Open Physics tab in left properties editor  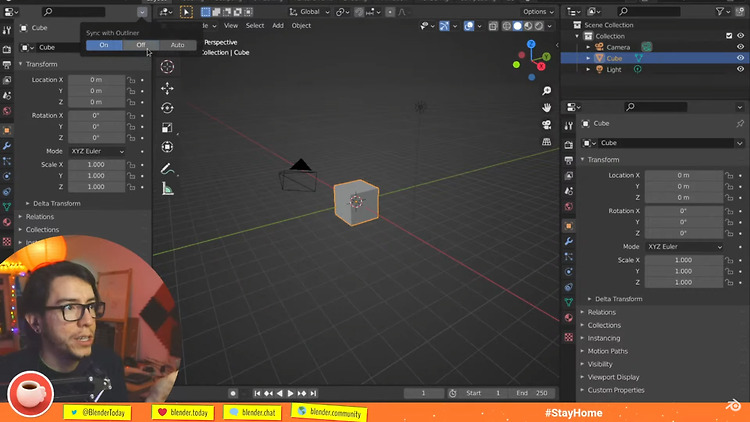[x=7, y=176]
